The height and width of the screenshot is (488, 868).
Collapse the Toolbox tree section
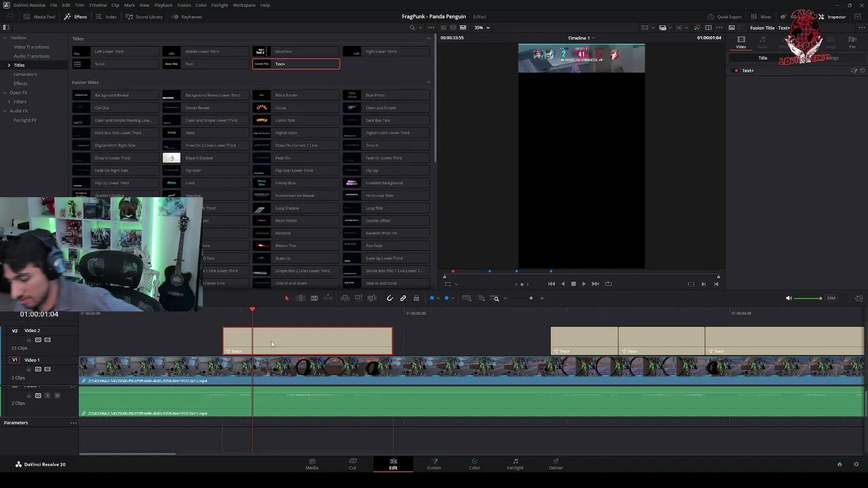point(5,38)
